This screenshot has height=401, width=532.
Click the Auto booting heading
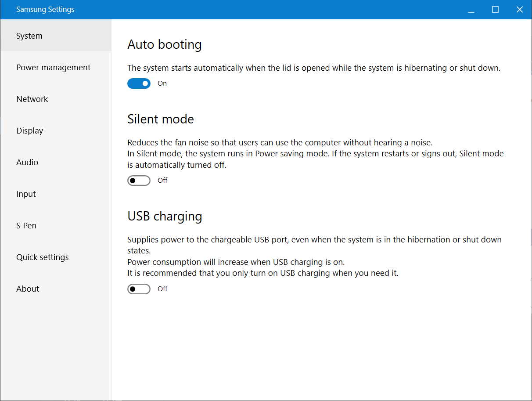(x=165, y=44)
